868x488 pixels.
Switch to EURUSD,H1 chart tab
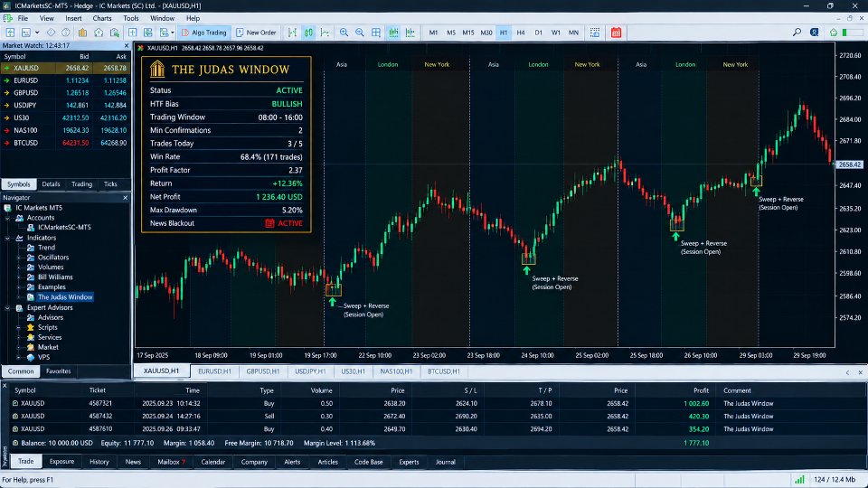pyautogui.click(x=215, y=371)
